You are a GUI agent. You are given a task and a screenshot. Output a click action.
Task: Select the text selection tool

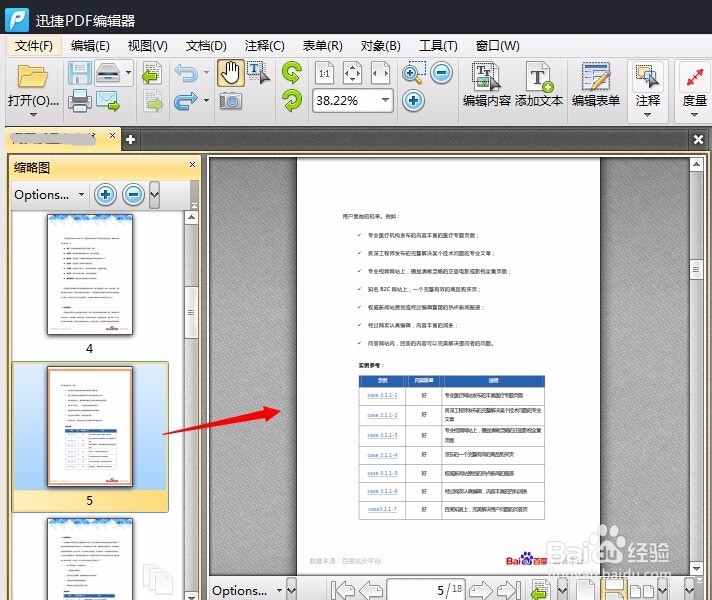(258, 73)
